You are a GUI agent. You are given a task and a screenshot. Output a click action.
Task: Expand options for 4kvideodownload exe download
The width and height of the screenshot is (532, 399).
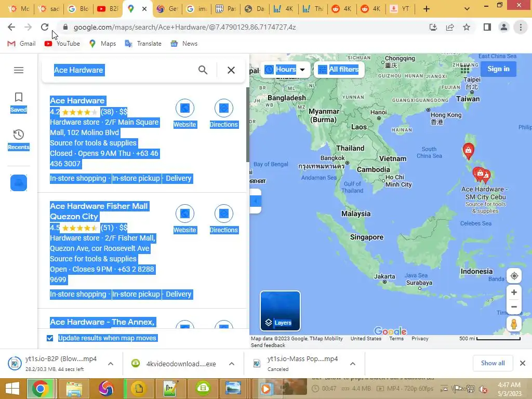(x=232, y=364)
